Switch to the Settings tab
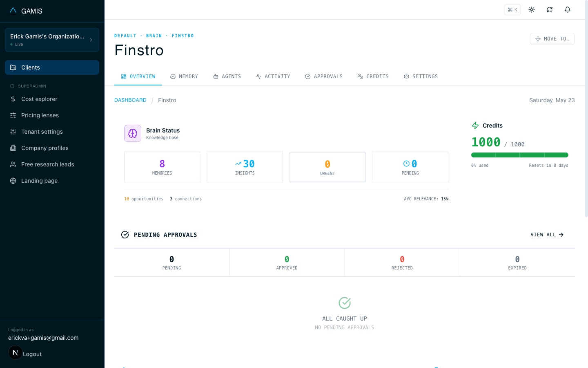The width and height of the screenshot is (588, 368). tap(421, 76)
